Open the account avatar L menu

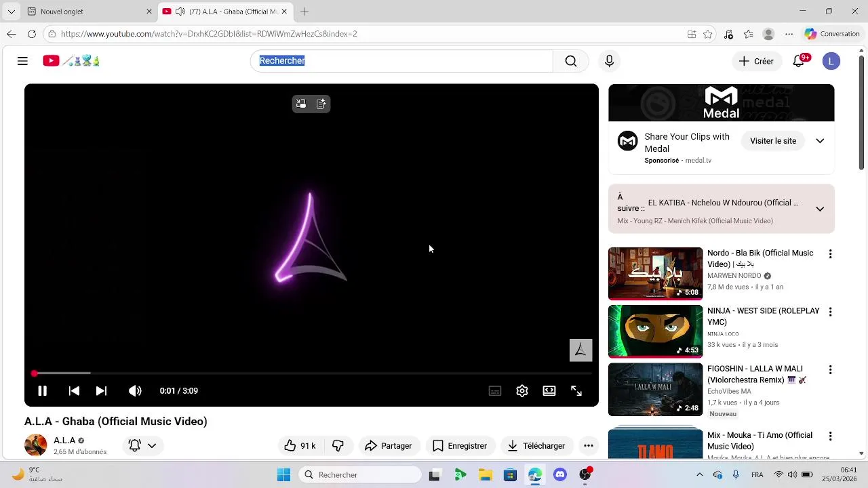pos(831,61)
